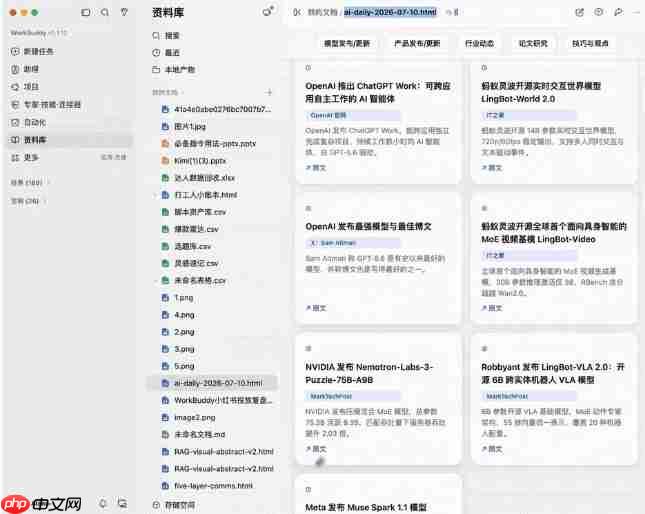The width and height of the screenshot is (645, 514).
Task: Click the clock history icon in document header
Action: click(599, 12)
